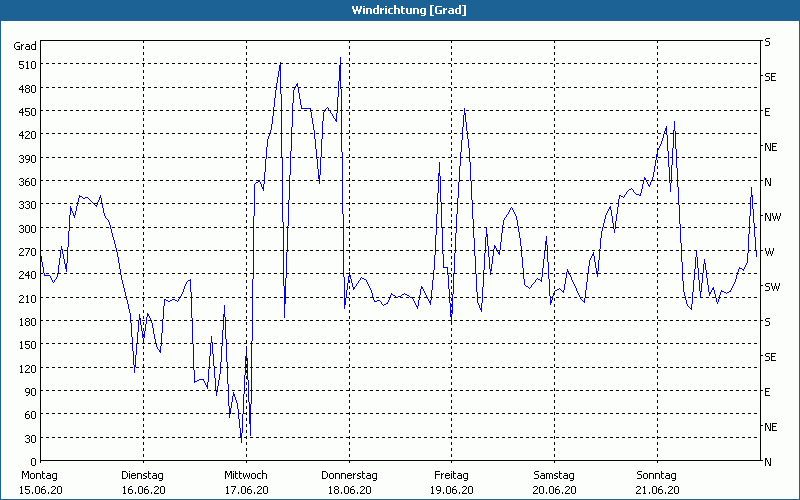Viewport: 800px width, 500px height.
Task: Click the "Sonntag" day label
Action: pyautogui.click(x=656, y=475)
